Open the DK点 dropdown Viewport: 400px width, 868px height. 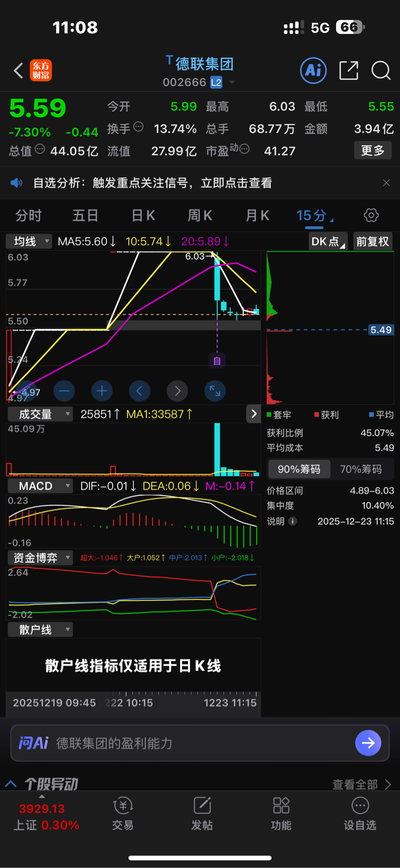pos(328,241)
